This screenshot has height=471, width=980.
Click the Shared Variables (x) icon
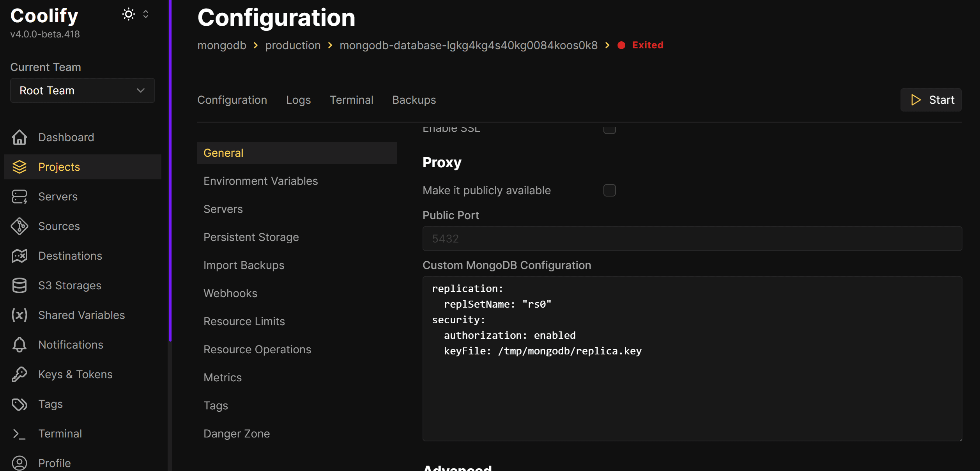[x=19, y=315]
